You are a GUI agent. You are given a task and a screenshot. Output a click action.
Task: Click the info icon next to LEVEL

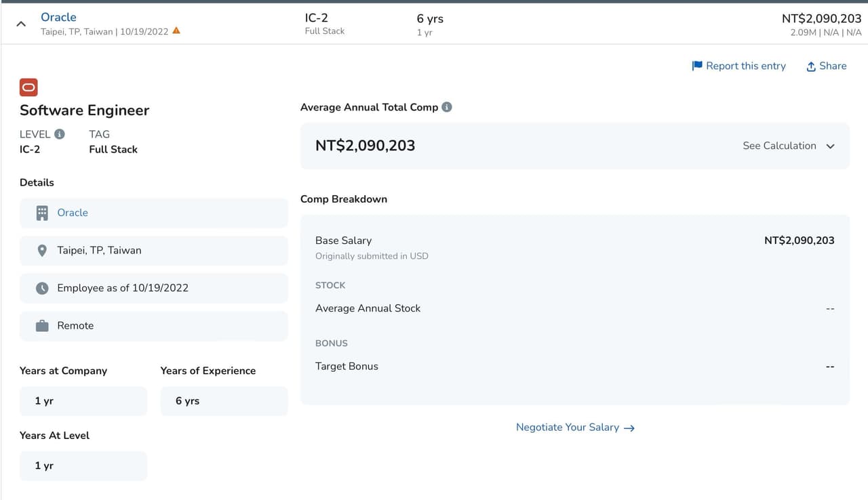point(60,134)
